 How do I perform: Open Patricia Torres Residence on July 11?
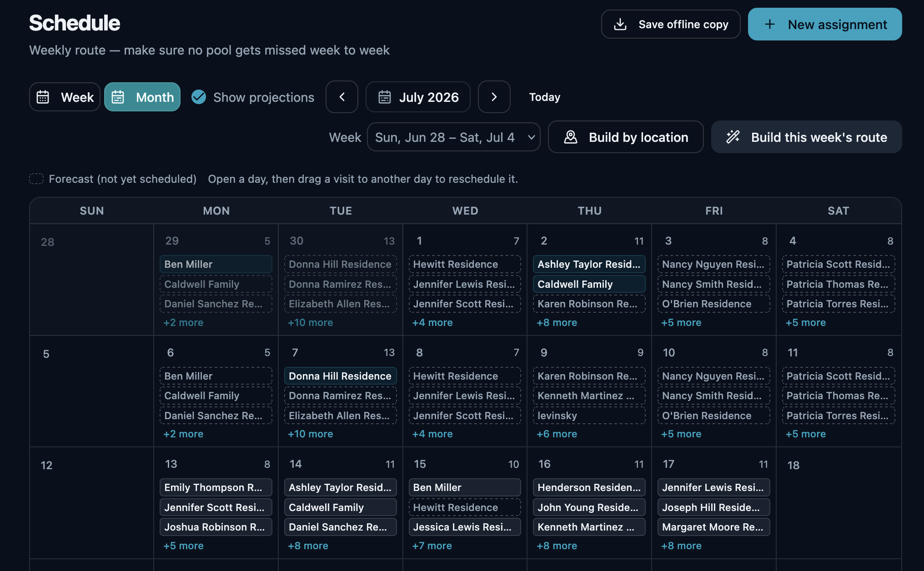(x=839, y=416)
